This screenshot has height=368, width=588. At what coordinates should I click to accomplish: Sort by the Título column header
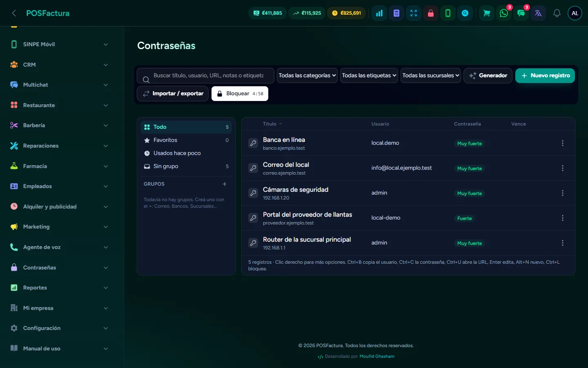click(x=272, y=124)
